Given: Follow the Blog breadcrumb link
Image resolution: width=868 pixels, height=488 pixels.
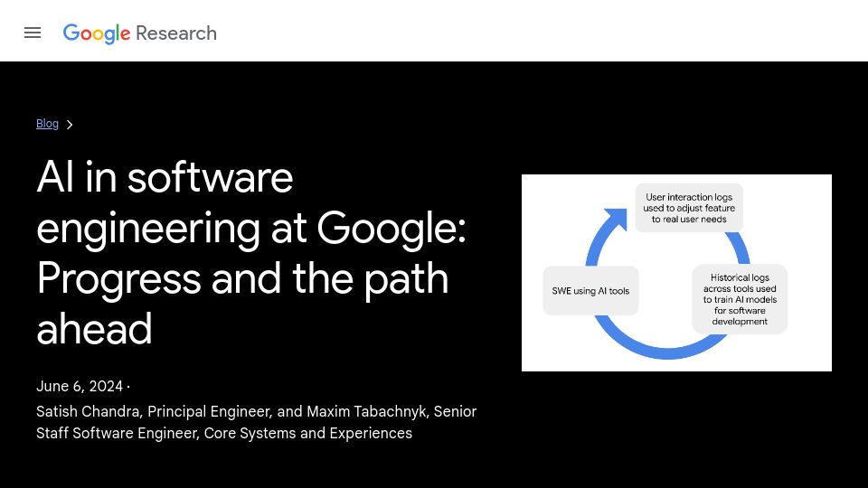Looking at the screenshot, I should coord(47,124).
